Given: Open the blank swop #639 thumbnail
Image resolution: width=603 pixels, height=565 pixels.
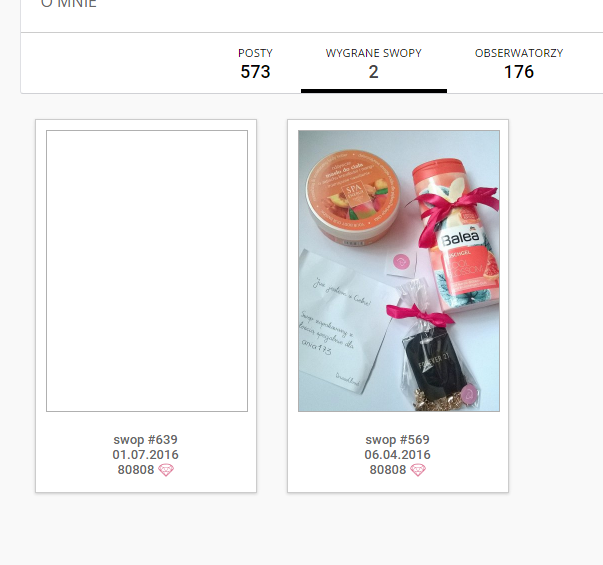Looking at the screenshot, I should tap(147, 271).
